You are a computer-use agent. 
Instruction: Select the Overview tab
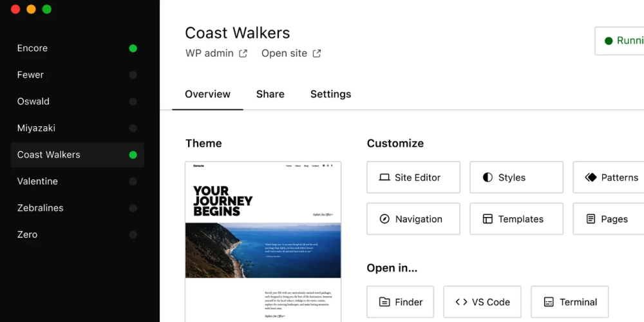[207, 94]
